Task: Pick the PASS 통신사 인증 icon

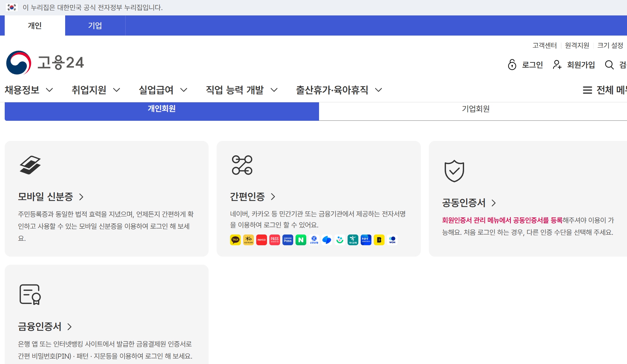Action: 275,240
